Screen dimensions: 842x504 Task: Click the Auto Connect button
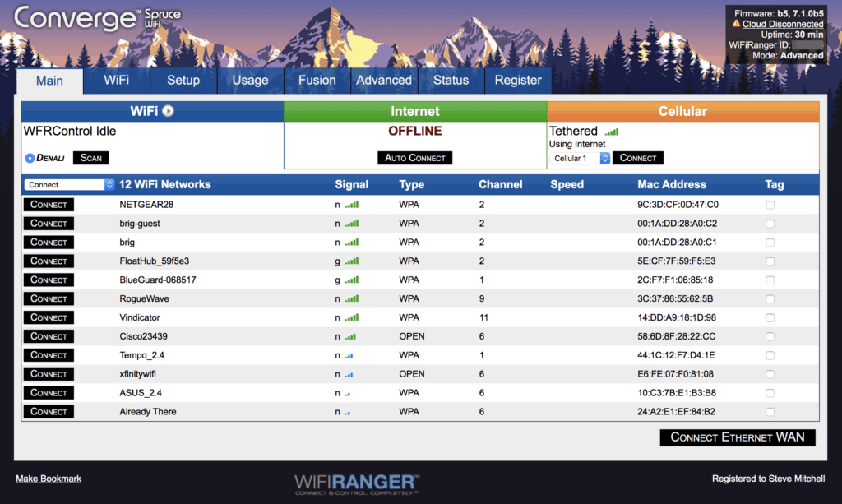(414, 158)
